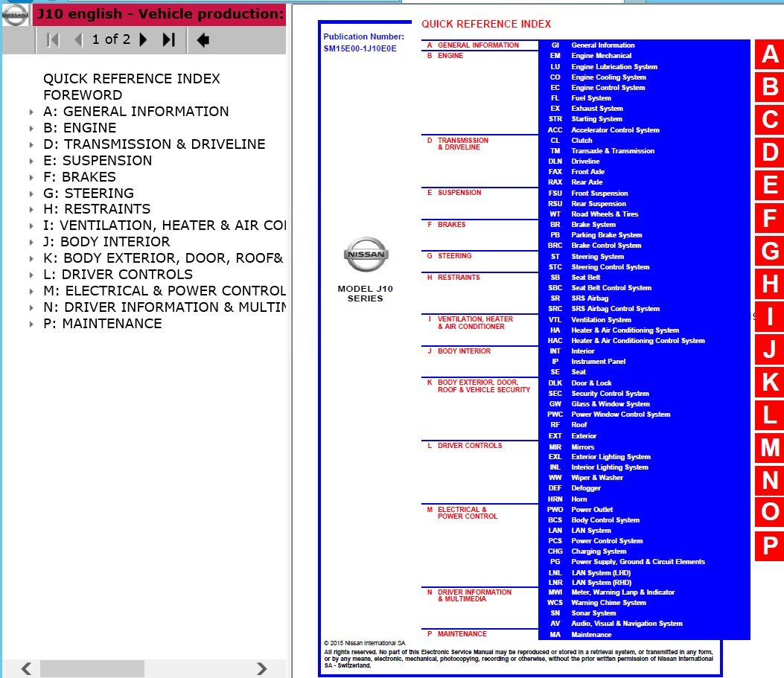Open Audio, Visual & Navigation System link
Screen dimensions: 784x678
point(626,624)
